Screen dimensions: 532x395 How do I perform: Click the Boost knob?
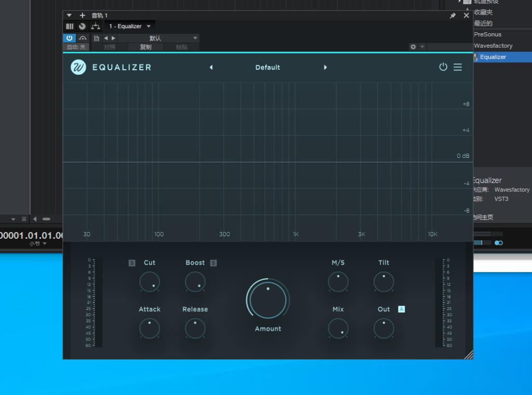click(x=195, y=282)
